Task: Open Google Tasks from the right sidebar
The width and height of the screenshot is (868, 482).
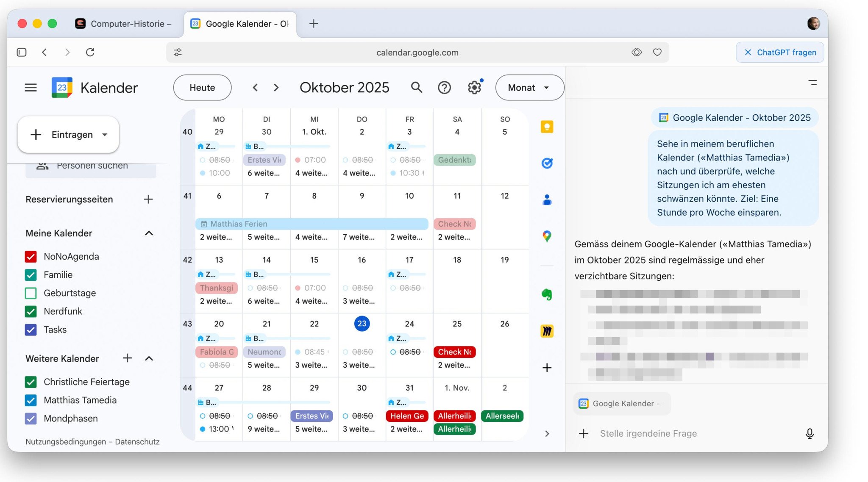Action: point(547,163)
